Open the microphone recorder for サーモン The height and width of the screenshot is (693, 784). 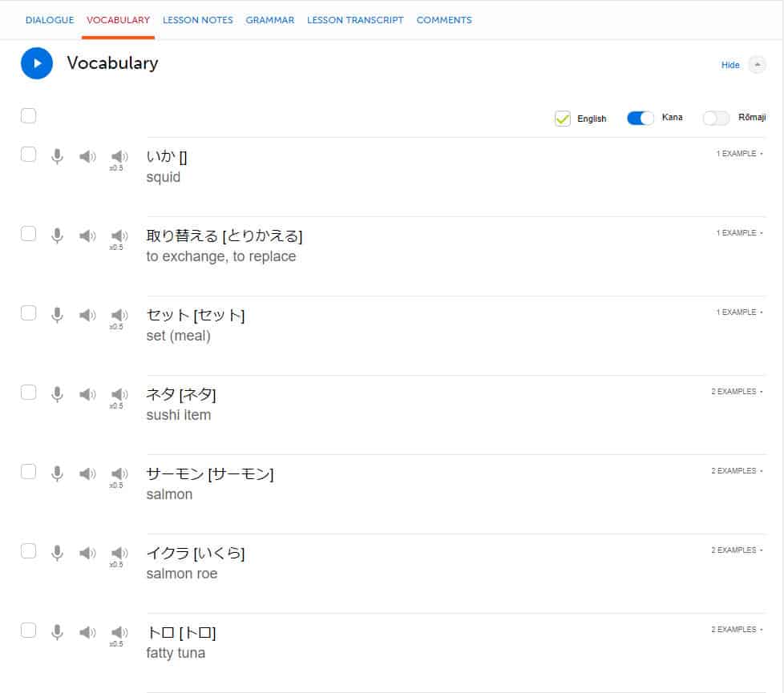pyautogui.click(x=57, y=473)
